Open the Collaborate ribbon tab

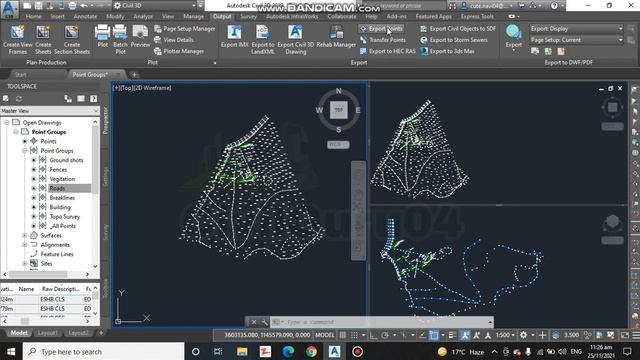pos(342,16)
